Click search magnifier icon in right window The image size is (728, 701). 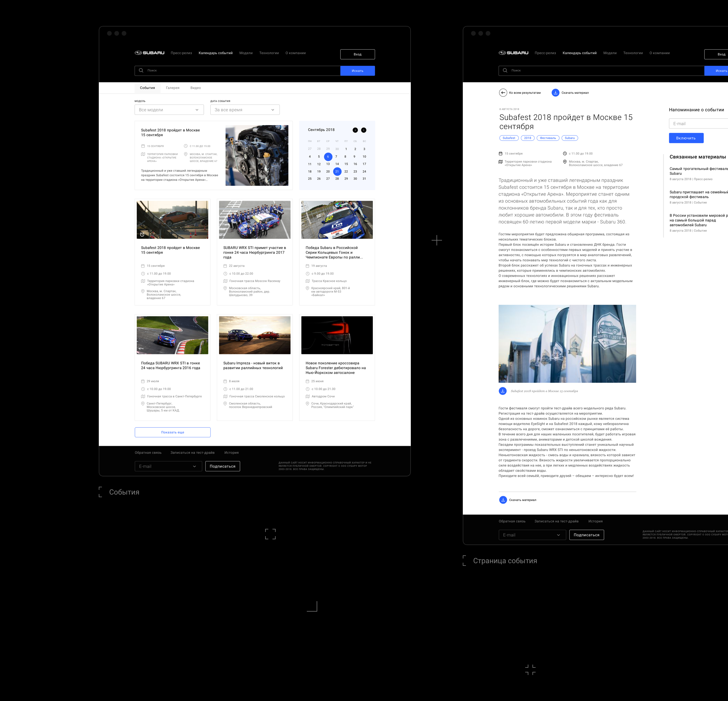[x=505, y=70]
